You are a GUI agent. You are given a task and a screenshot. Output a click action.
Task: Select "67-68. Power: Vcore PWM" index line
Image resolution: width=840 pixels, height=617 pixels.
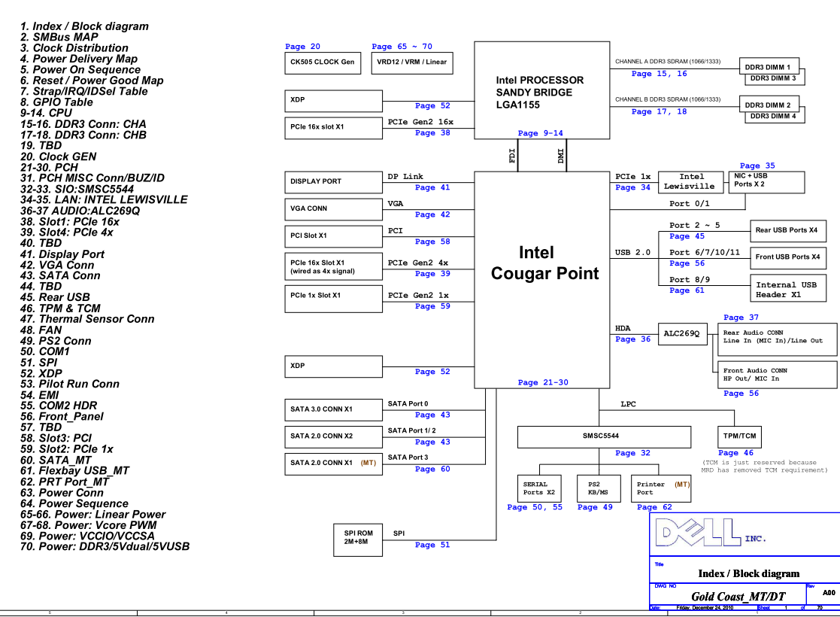(x=89, y=524)
